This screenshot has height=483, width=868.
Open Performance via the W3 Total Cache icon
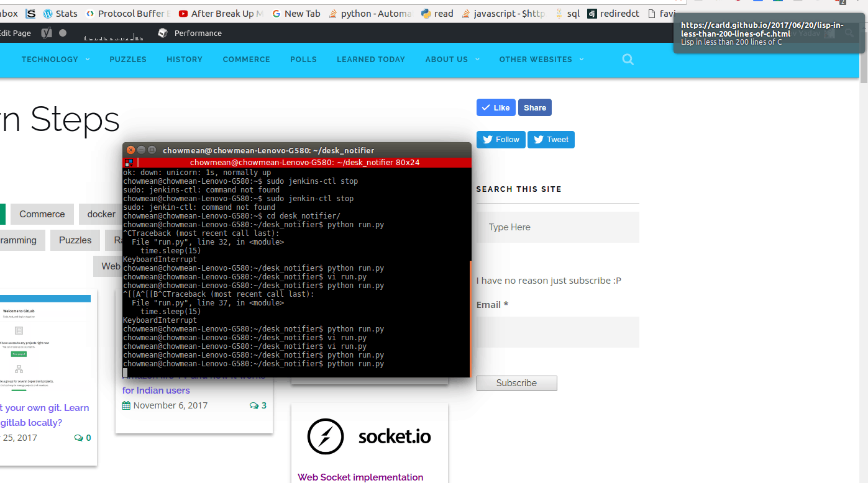tap(163, 33)
